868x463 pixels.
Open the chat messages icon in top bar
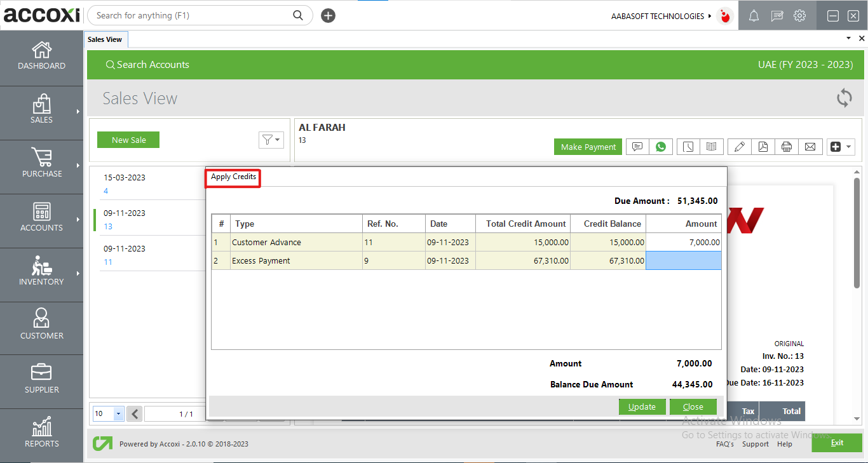(x=776, y=15)
